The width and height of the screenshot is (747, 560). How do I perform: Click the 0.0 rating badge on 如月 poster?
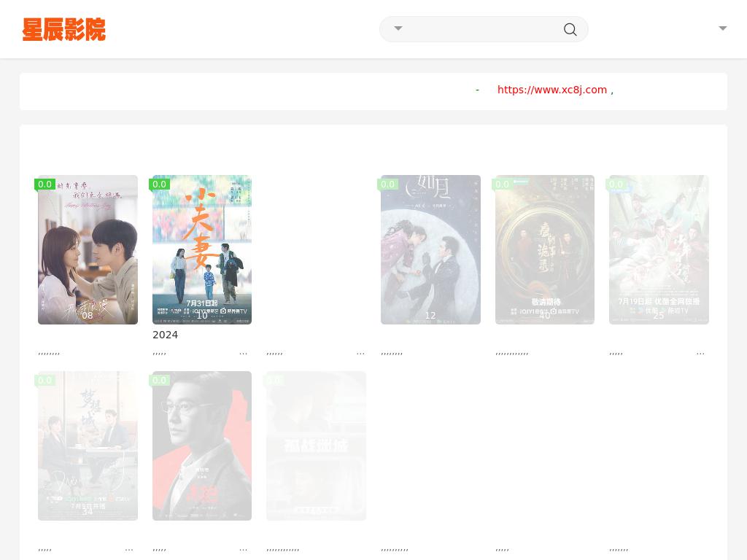(388, 184)
